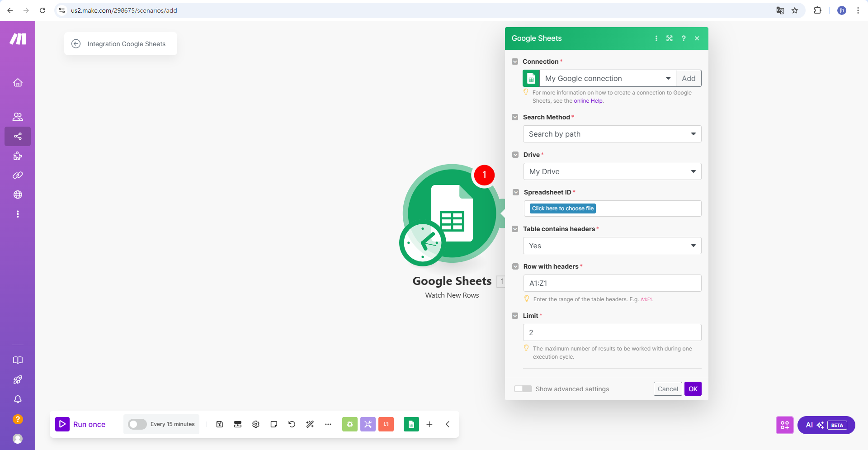Open the Notifications bell icon
Viewport: 868px width, 450px height.
click(18, 399)
